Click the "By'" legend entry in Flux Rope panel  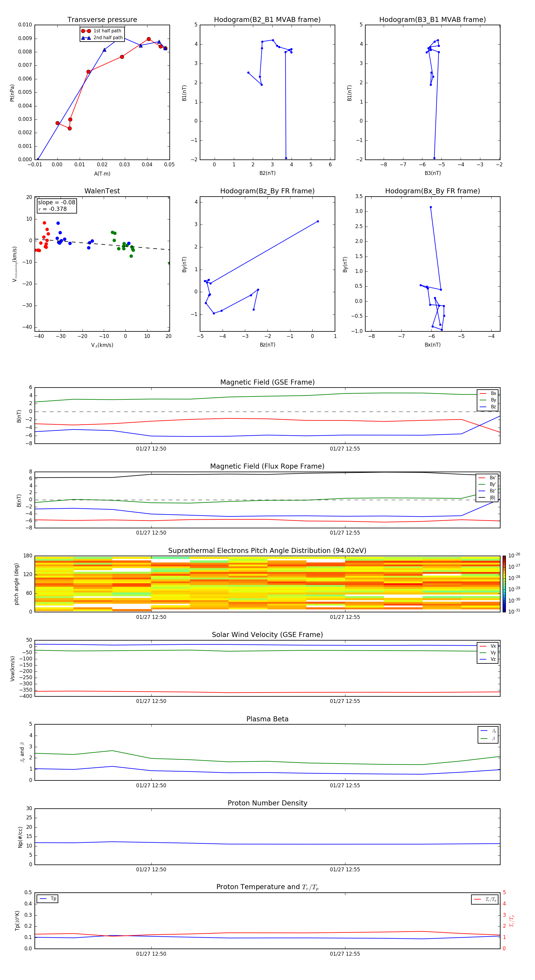[487, 484]
